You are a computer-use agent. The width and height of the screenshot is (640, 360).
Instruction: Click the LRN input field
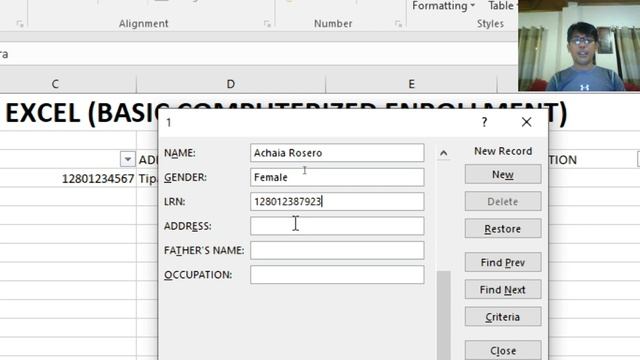click(x=337, y=202)
